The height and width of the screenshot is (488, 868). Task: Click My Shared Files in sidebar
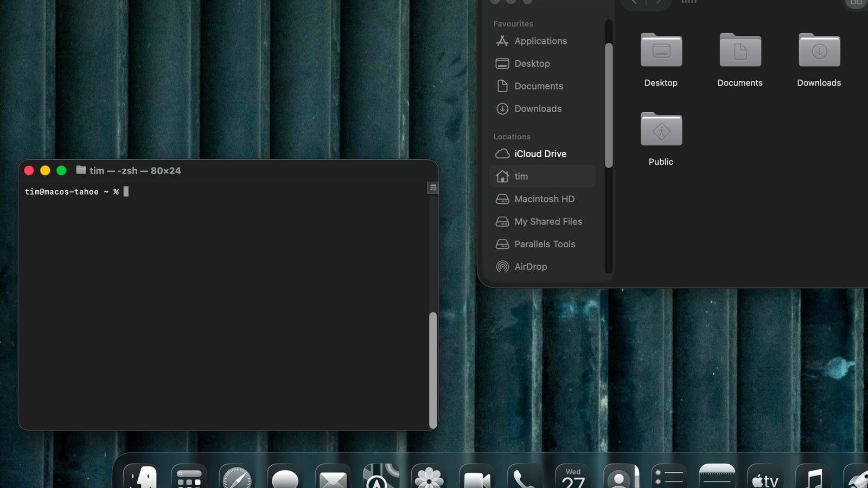[x=547, y=222]
